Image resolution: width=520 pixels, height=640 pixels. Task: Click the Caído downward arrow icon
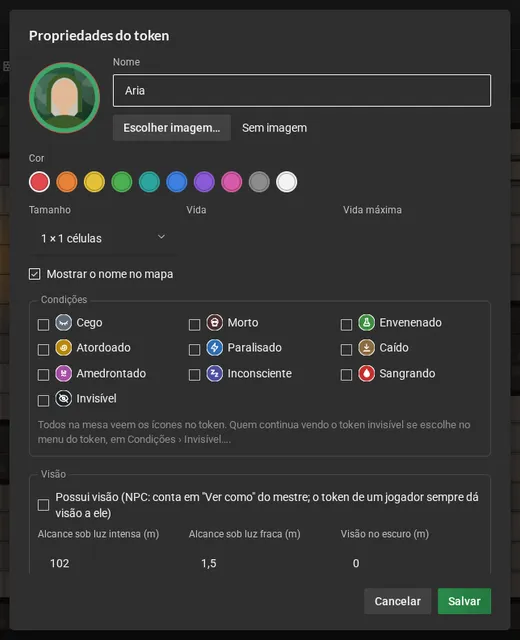point(366,348)
